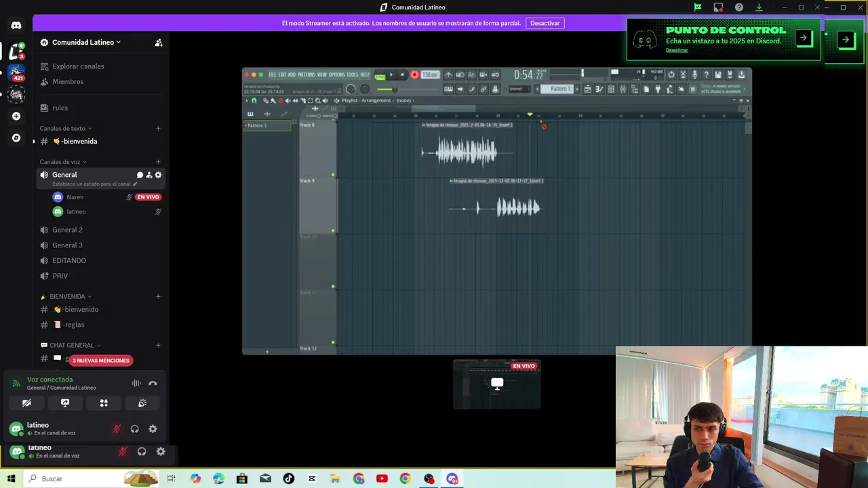Open FL Studio (none) dropdown
This screenshot has height=488, width=868.
click(x=520, y=89)
